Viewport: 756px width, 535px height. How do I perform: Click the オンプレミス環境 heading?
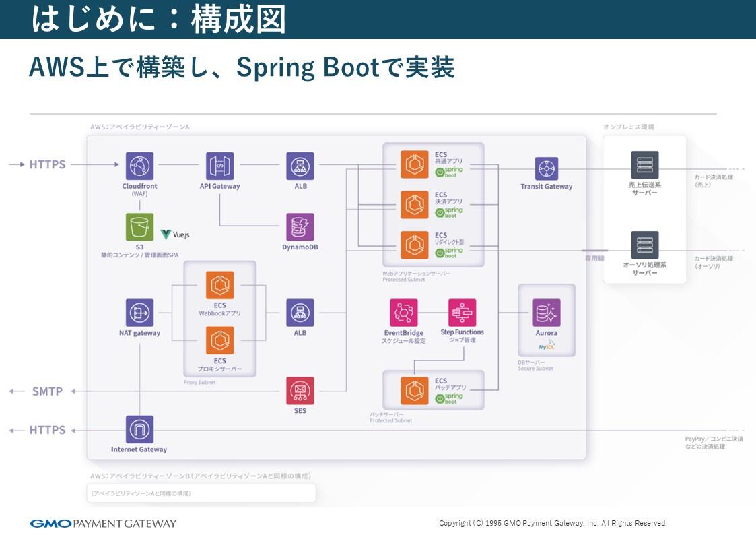click(x=629, y=127)
